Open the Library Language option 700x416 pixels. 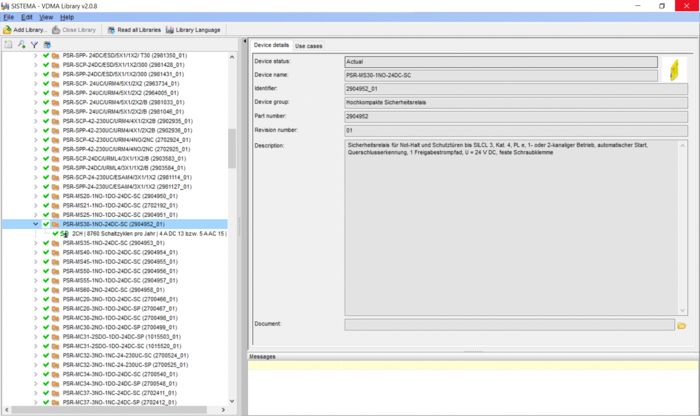click(x=193, y=30)
